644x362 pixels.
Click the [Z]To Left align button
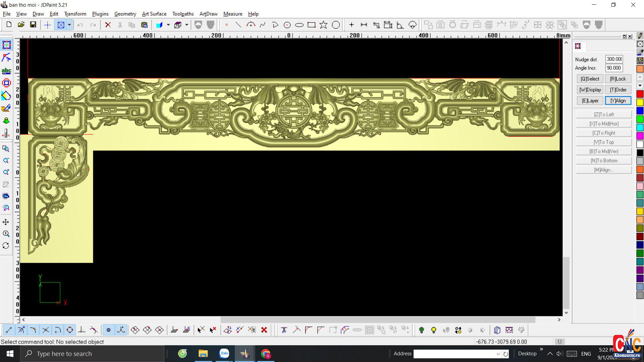603,114
